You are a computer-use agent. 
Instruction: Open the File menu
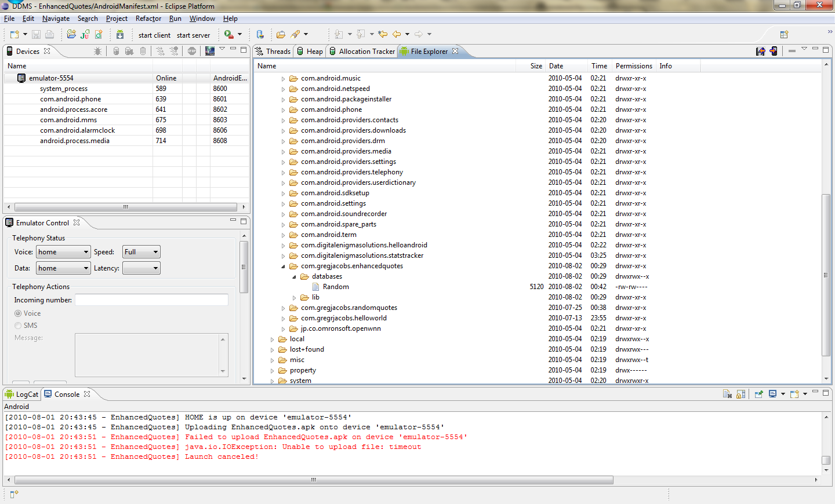[9, 19]
